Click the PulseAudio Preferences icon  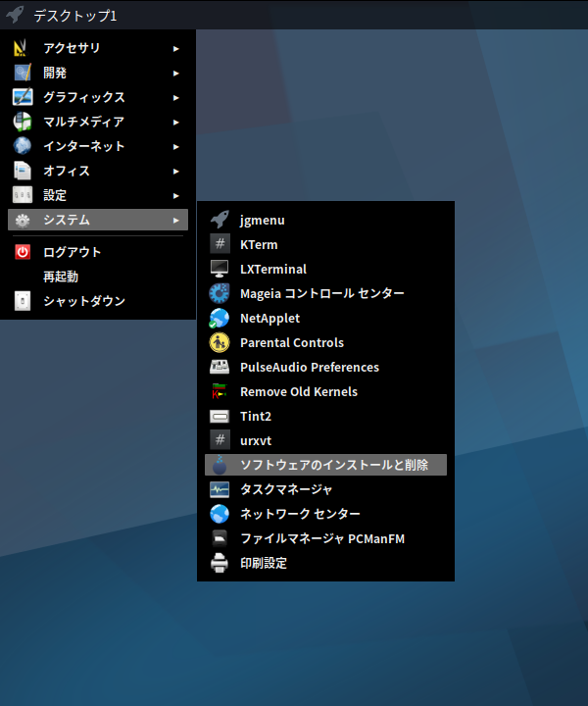220,368
